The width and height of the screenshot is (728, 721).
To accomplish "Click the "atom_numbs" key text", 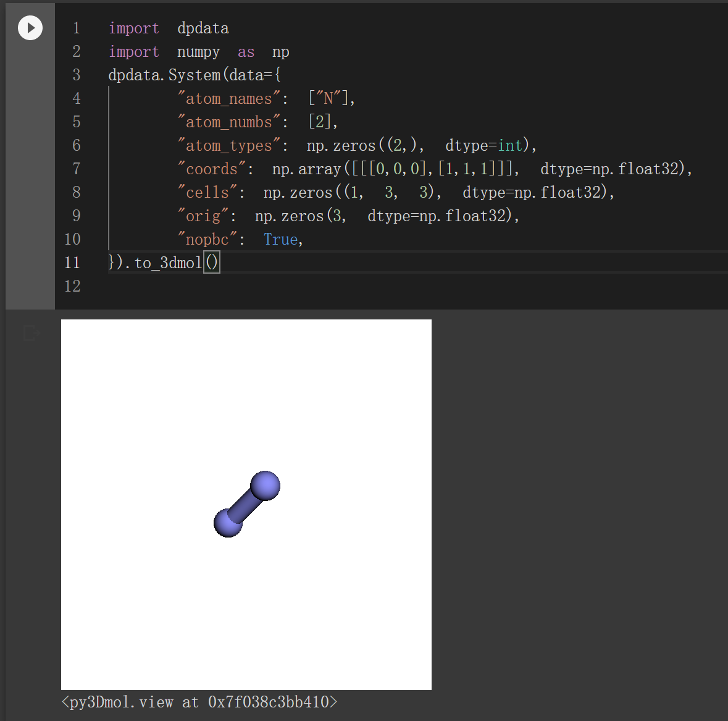I will click(x=228, y=122).
